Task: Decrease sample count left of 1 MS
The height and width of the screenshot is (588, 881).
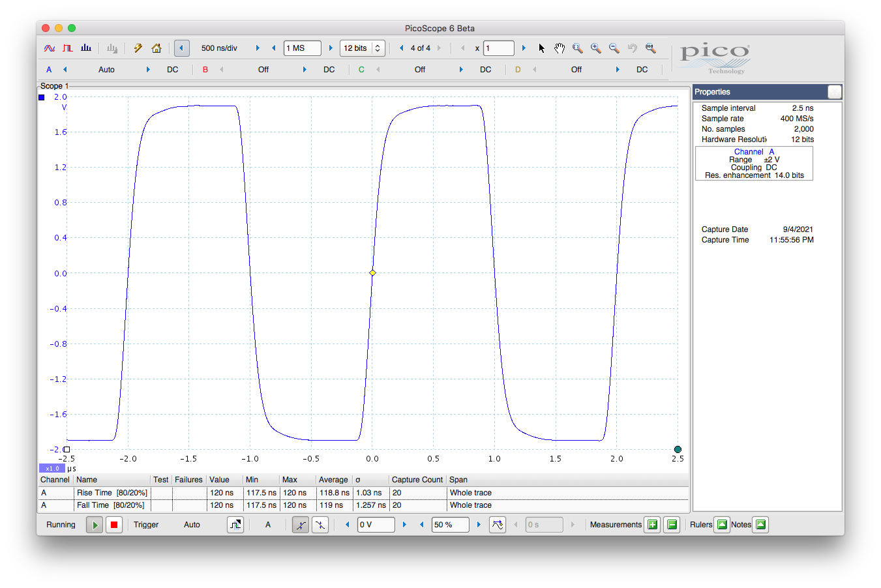Action: [x=274, y=48]
